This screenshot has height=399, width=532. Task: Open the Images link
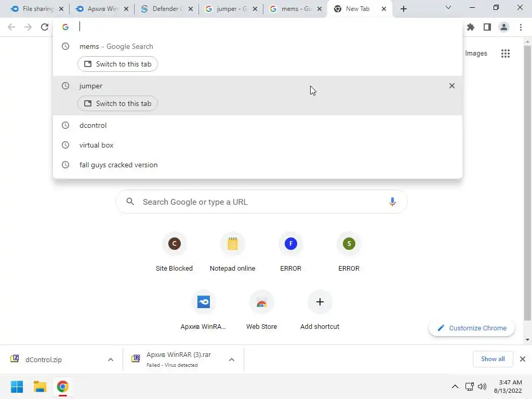point(476,54)
